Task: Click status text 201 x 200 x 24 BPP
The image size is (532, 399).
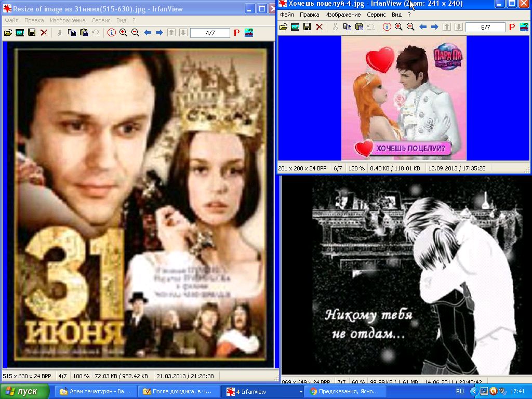Action: pyautogui.click(x=303, y=168)
